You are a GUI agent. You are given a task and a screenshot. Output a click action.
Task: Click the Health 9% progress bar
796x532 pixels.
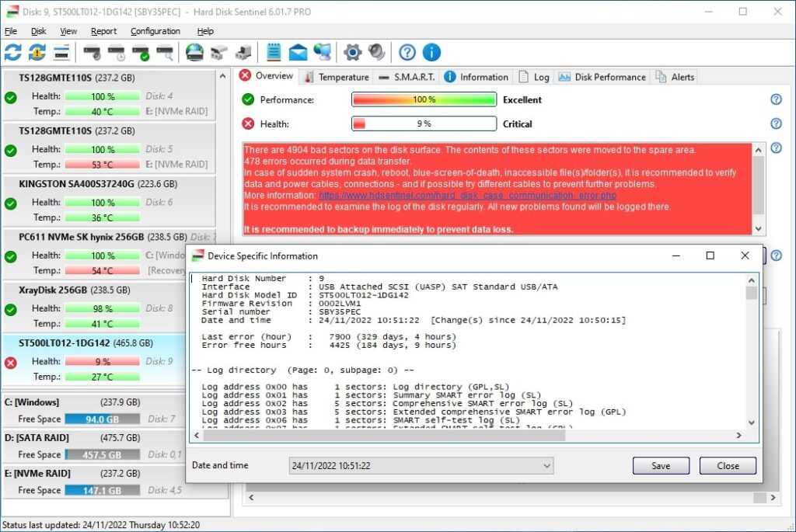click(x=424, y=123)
